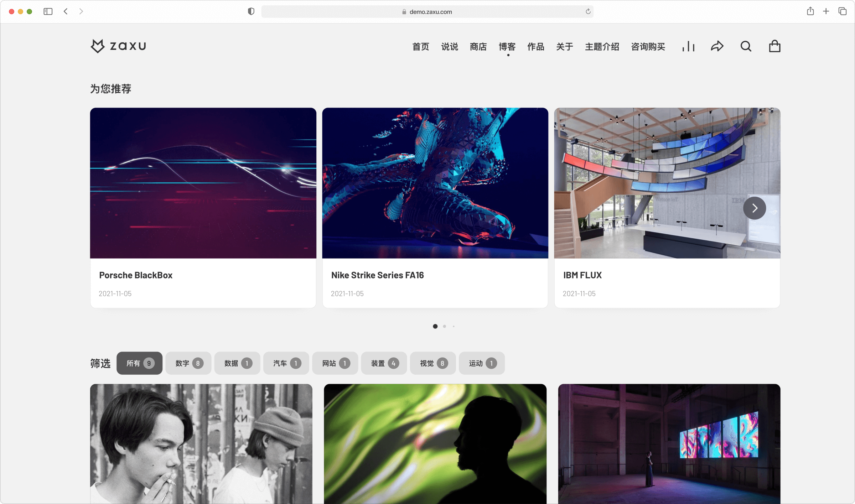
Task: Reload the page in address bar
Action: coord(588,12)
